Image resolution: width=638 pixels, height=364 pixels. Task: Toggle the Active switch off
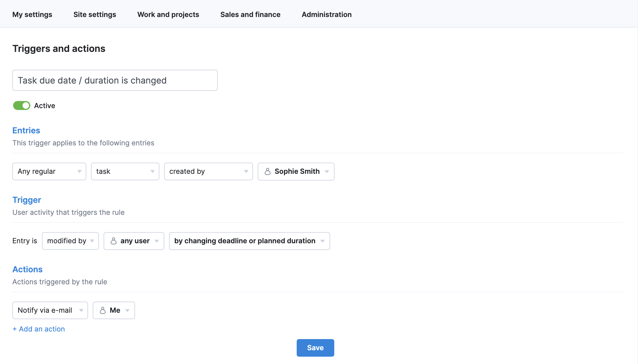point(21,106)
